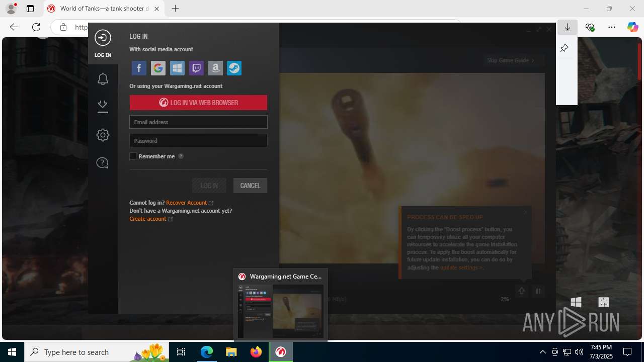Screen dimensions: 644x362
Task: Open settings gear in Game Center sidebar
Action: point(103,135)
